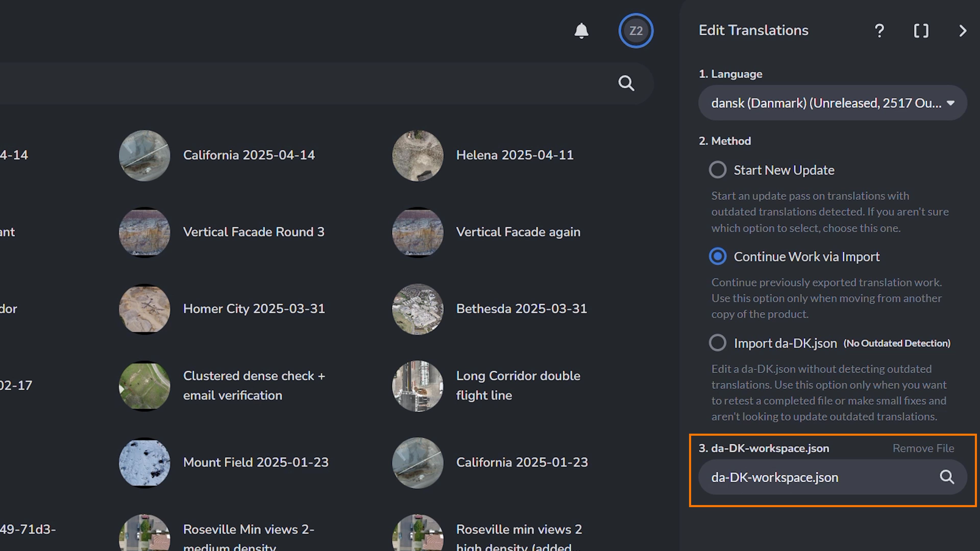Open the Helena 2025-04-11 project thumbnail
Screen dimensions: 980x551
417,156
